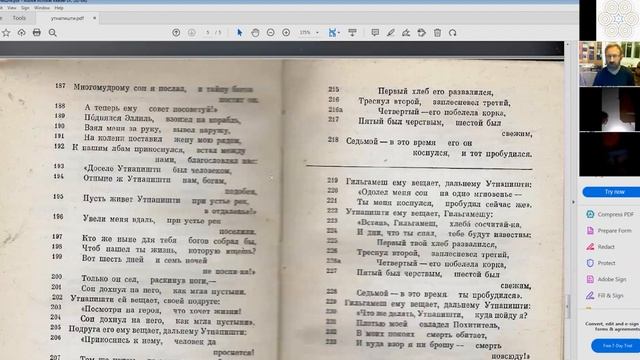Click verse line 219 text
This screenshot has width=640, height=360.
tap(439, 183)
